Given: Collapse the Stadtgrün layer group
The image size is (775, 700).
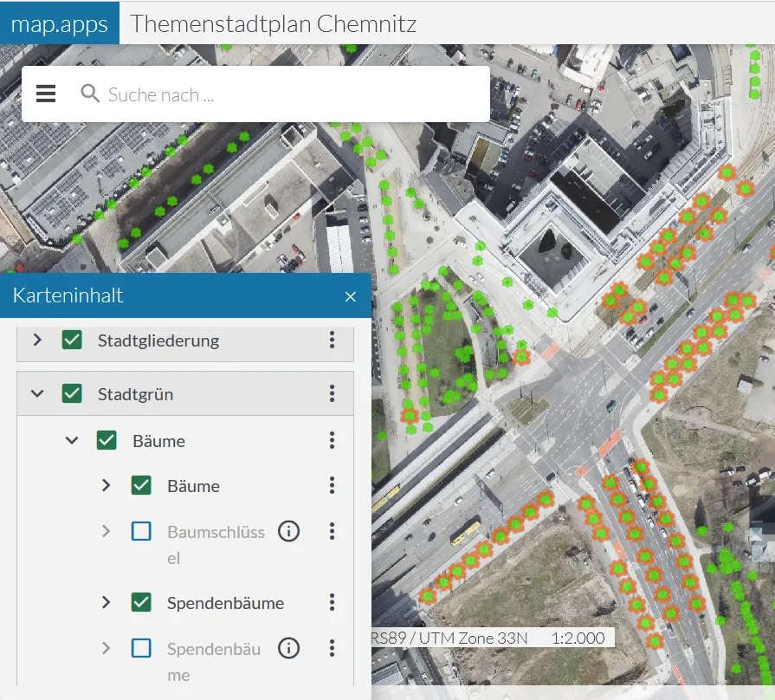Looking at the screenshot, I should [37, 394].
